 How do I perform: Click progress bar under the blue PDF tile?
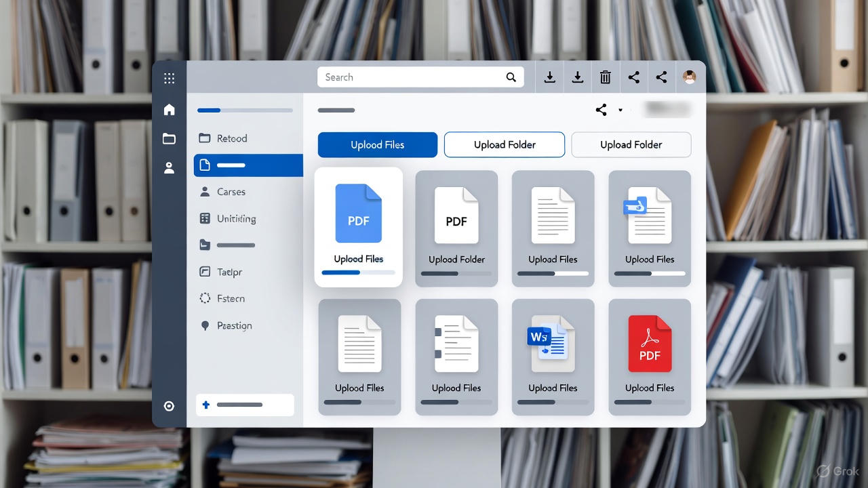(358, 272)
